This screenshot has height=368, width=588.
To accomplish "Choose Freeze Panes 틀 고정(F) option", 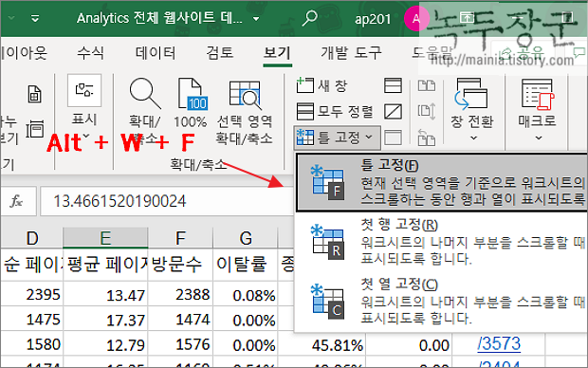I will click(x=442, y=182).
